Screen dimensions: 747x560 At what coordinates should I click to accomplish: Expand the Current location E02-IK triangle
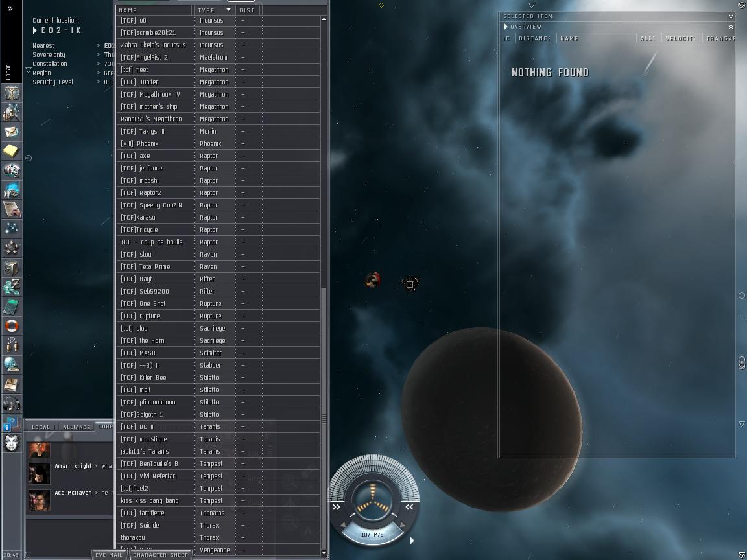coord(35,30)
